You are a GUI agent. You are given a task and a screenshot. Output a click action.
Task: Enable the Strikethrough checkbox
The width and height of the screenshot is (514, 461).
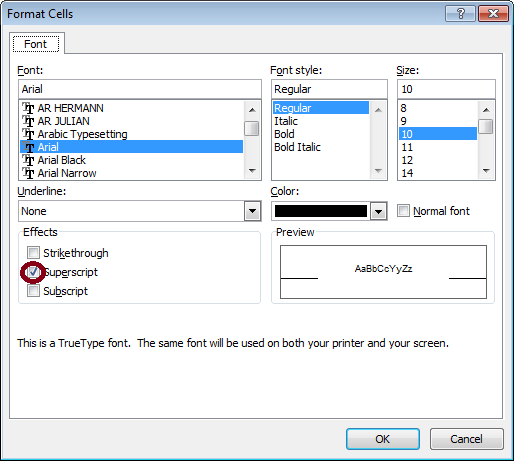click(33, 253)
